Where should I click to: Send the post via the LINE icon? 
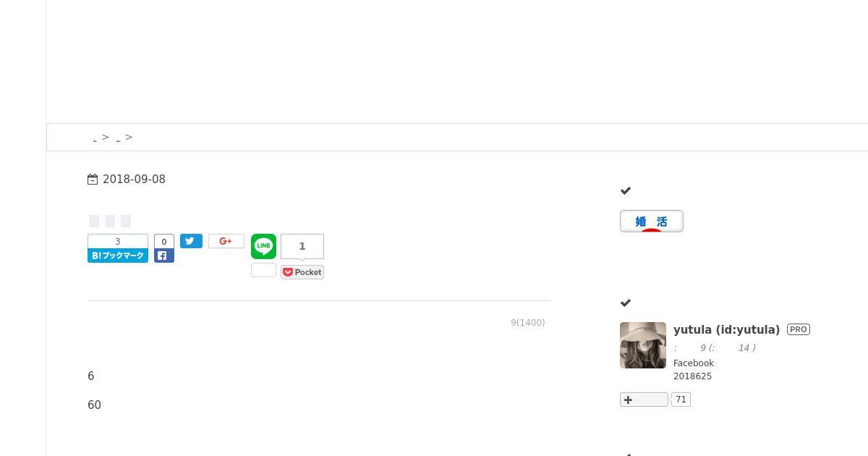[263, 246]
